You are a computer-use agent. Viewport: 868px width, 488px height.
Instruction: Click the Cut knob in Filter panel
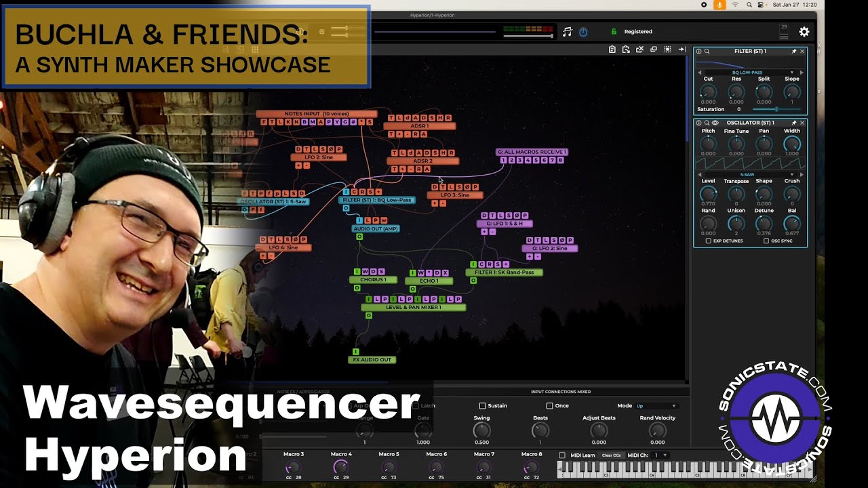point(708,92)
